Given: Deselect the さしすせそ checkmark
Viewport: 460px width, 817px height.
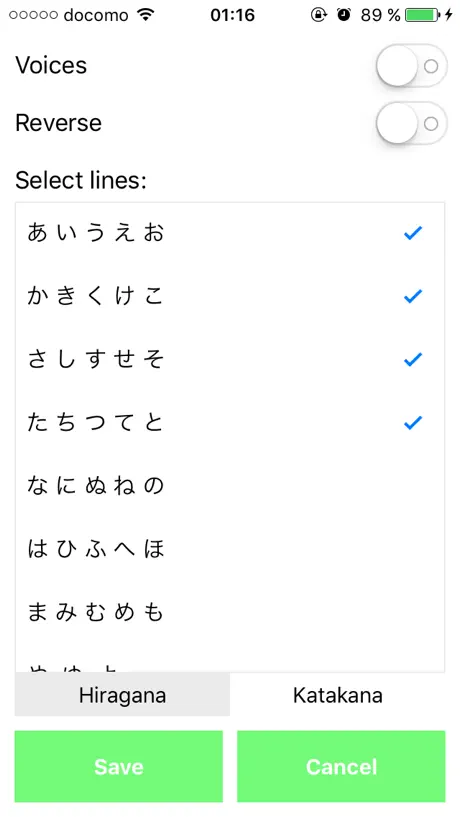Looking at the screenshot, I should pyautogui.click(x=412, y=360).
